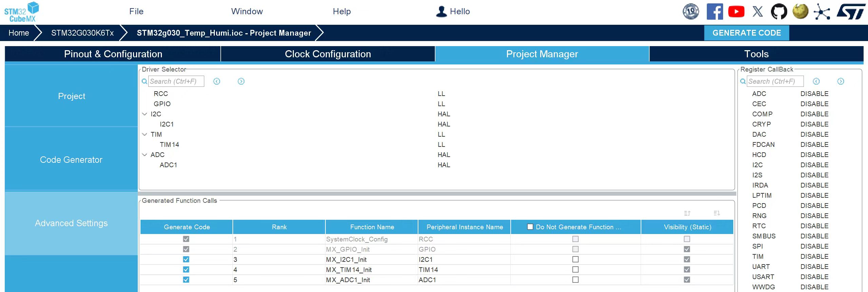
Task: Uncheck Generate Code for MX_I2C1_Init
Action: pyautogui.click(x=186, y=259)
